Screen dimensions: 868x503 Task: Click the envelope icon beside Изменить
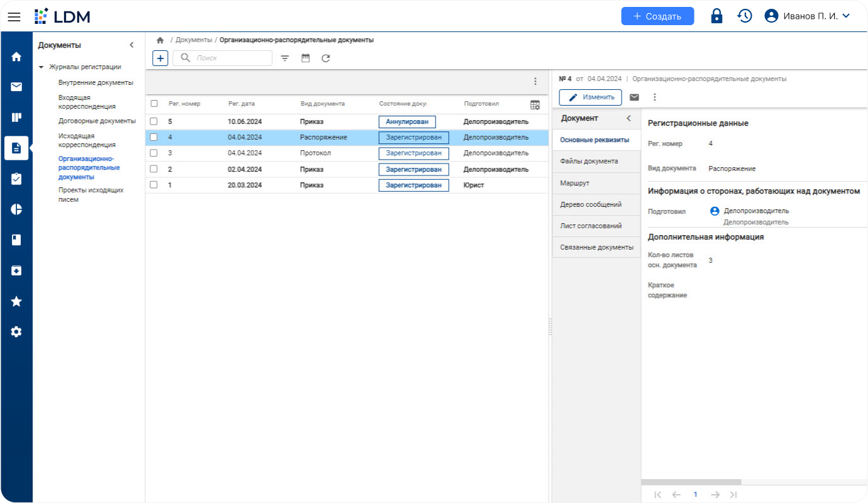point(634,97)
